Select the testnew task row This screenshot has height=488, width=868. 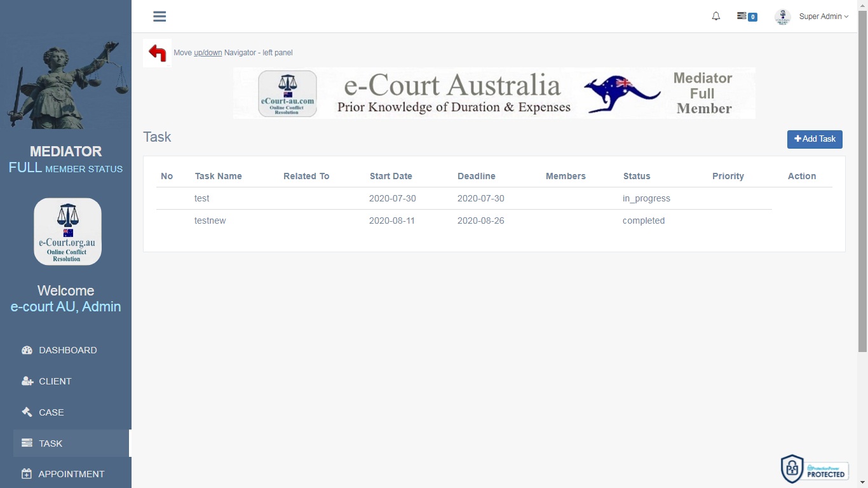(210, 220)
